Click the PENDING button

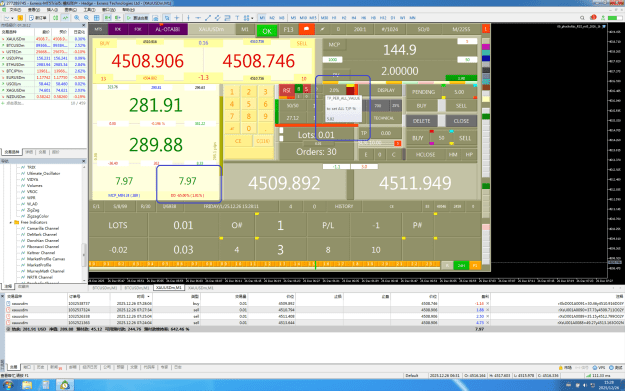pos(423,92)
